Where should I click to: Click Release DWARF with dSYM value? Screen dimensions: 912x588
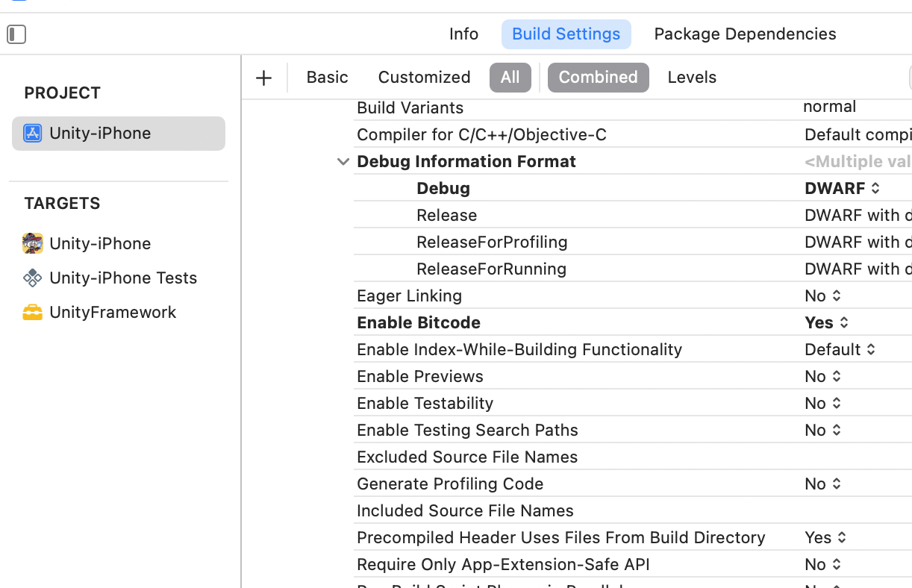[x=858, y=215]
